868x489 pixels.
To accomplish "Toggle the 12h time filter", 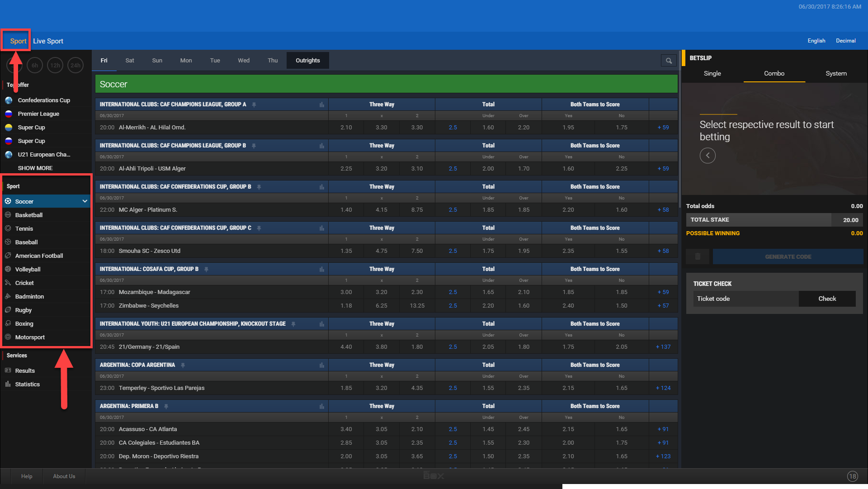I will click(x=55, y=65).
